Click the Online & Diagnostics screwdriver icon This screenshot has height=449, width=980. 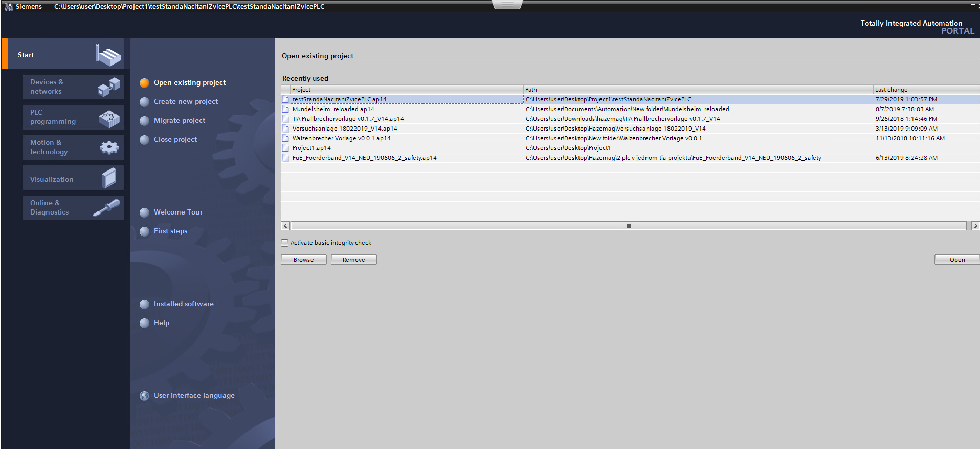106,208
